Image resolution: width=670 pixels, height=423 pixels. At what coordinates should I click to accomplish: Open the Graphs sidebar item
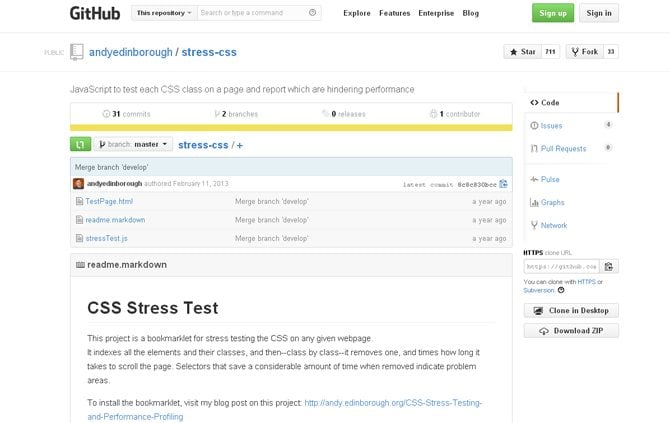coord(552,202)
